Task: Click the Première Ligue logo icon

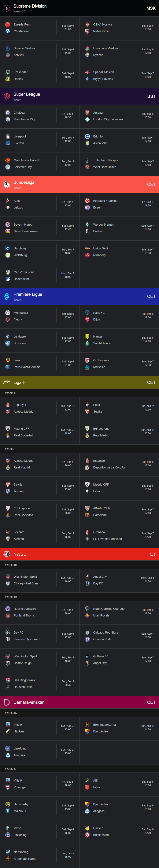Action: click(7, 296)
